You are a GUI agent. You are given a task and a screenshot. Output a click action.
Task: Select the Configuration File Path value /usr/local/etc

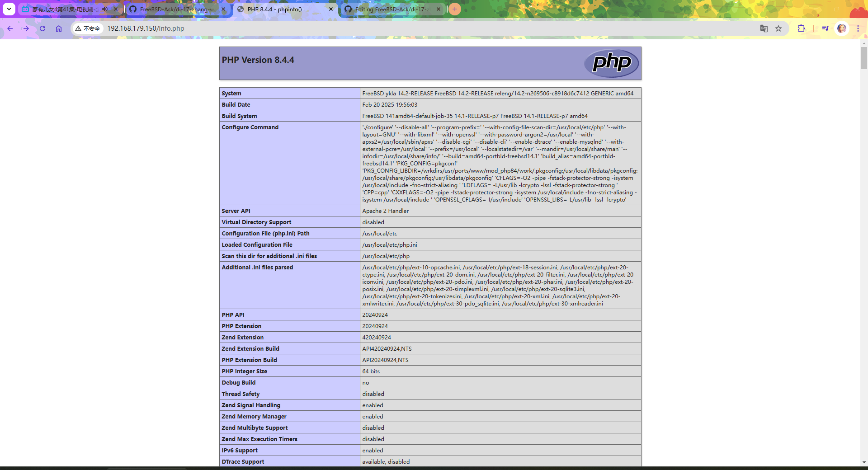click(x=380, y=234)
